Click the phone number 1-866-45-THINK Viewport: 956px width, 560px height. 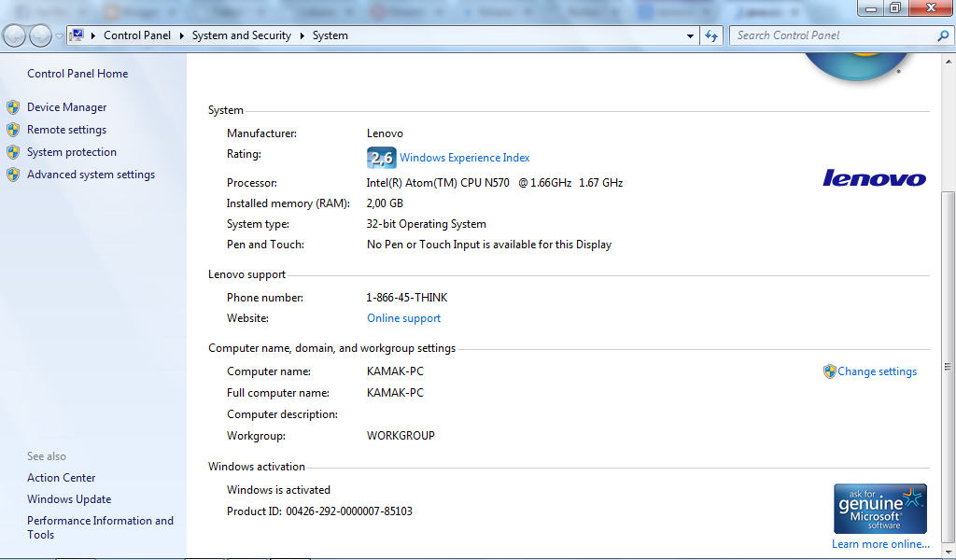(407, 298)
